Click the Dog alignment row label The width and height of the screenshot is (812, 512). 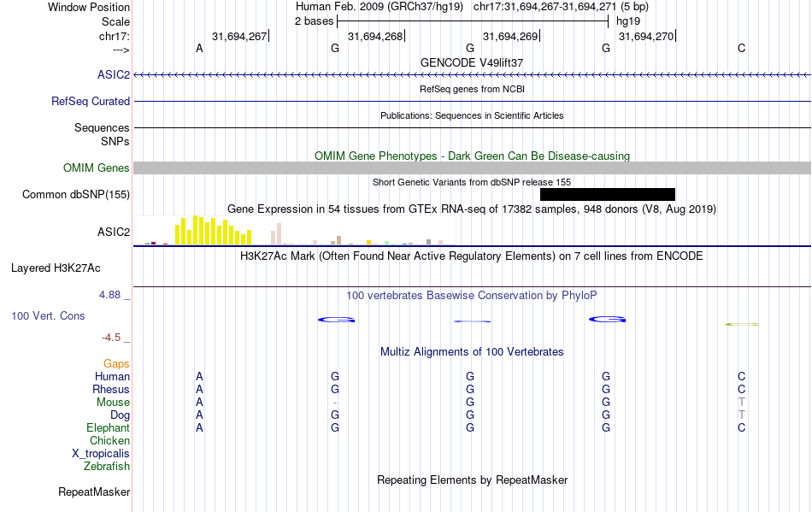click(120, 415)
